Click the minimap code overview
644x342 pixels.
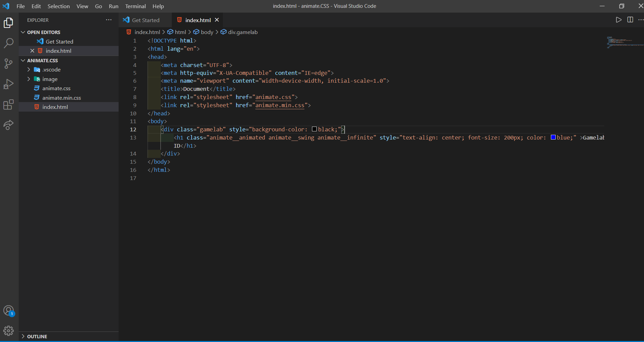pyautogui.click(x=624, y=42)
